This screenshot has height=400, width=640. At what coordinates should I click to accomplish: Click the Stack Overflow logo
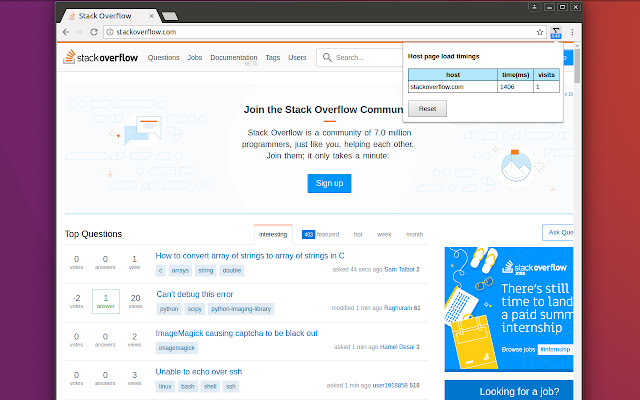tap(100, 57)
